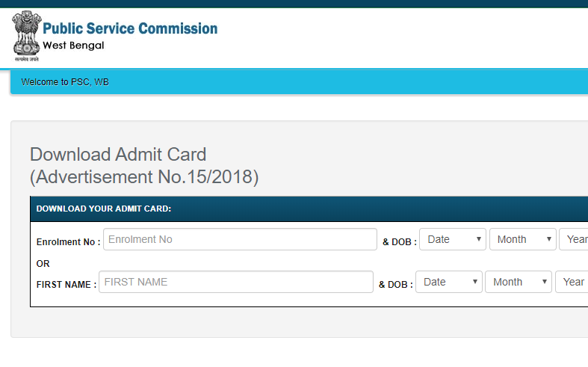Click the FIRST NAME label
The width and height of the screenshot is (588, 367).
[66, 285]
